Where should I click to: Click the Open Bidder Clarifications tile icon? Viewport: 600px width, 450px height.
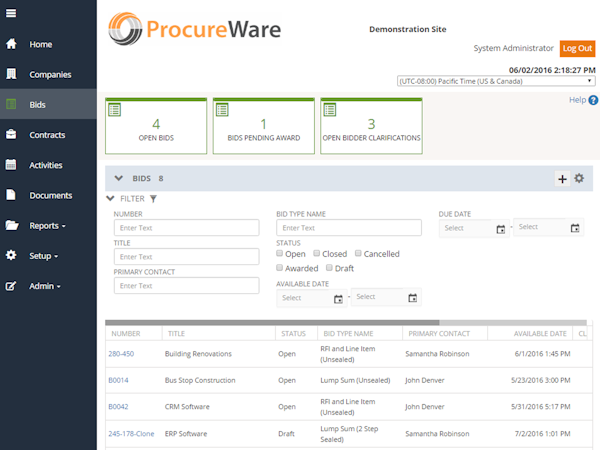tap(329, 110)
